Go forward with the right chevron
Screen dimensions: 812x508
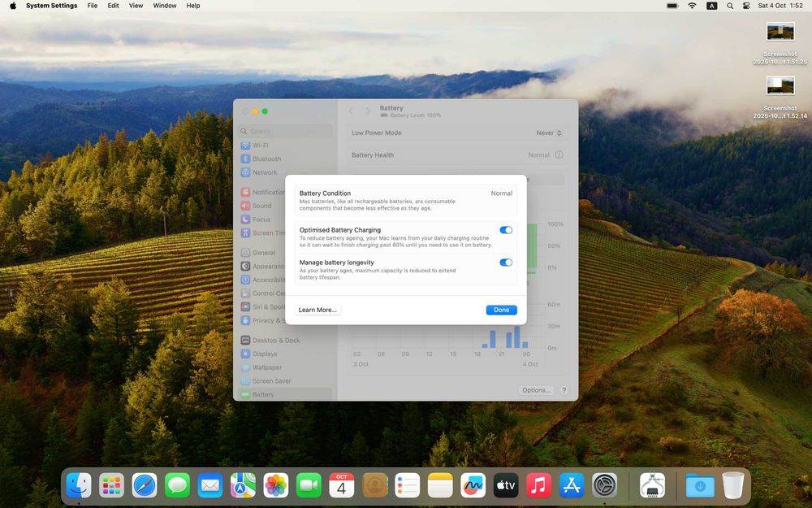[x=368, y=111]
